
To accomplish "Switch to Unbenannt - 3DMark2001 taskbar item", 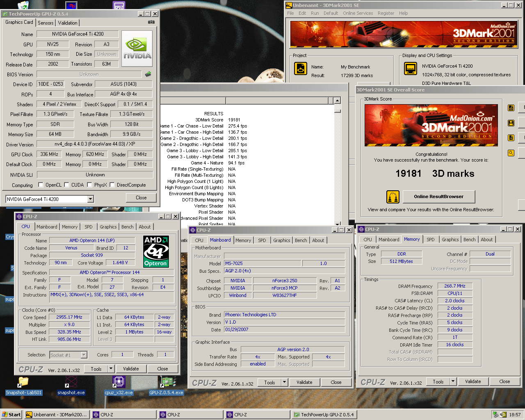I will pos(57,415).
